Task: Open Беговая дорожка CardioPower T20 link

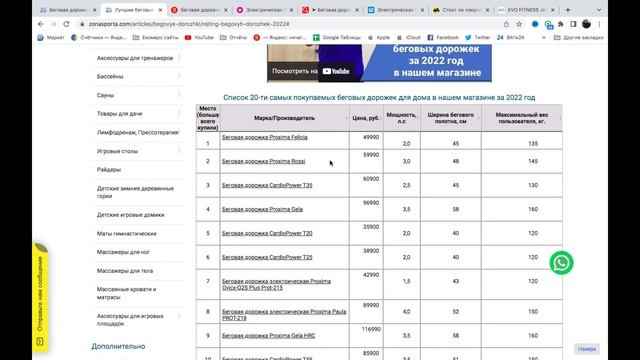Action: click(x=267, y=233)
